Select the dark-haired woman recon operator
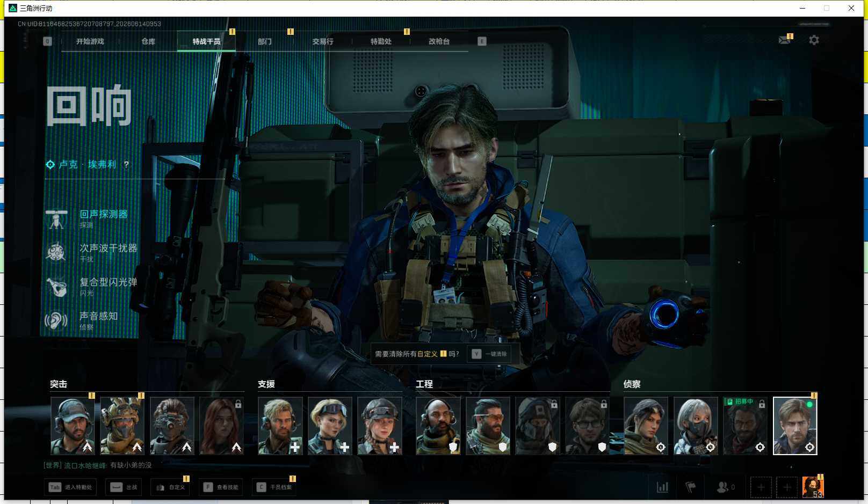Viewport: 868px width, 504px height. (646, 426)
